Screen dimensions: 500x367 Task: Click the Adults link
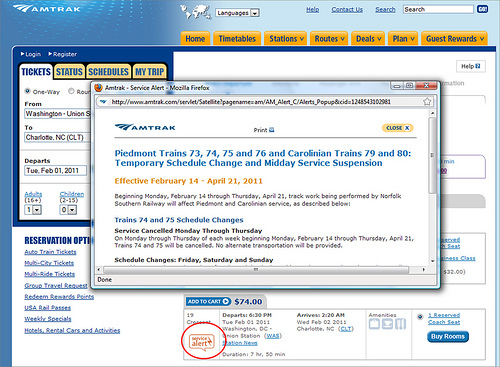click(x=33, y=194)
